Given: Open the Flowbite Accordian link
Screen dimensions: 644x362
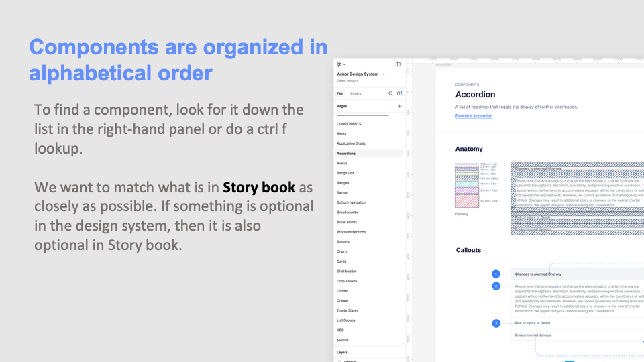Looking at the screenshot, I should click(474, 116).
